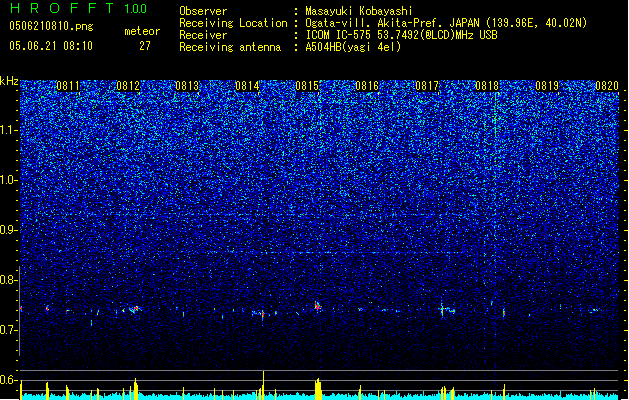Click the 0.8 kHz axis label
Viewport: 629px width, 400px height.
pyautogui.click(x=8, y=280)
